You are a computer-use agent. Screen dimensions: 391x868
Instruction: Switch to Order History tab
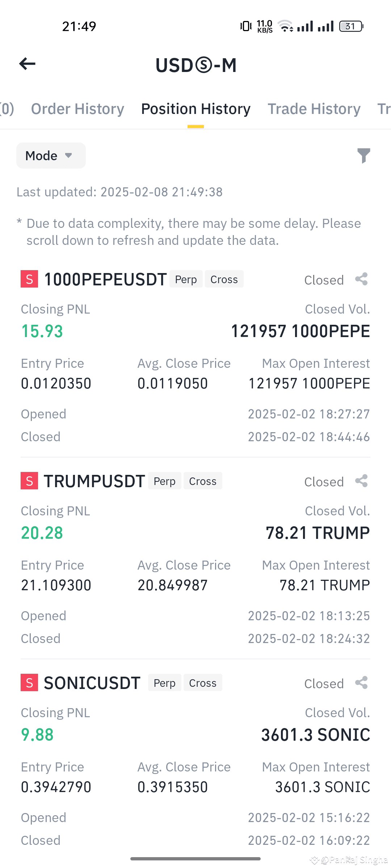click(x=77, y=109)
